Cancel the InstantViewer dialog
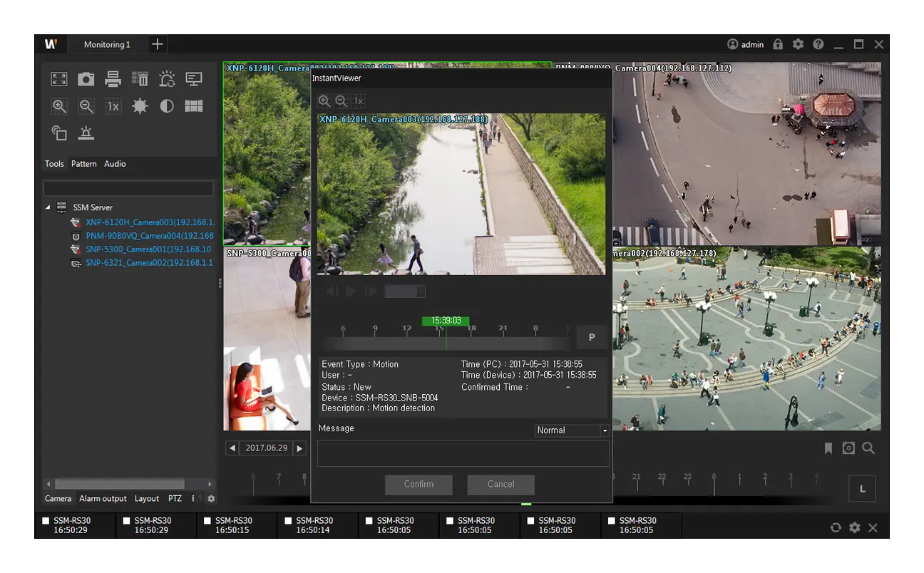 (x=501, y=485)
